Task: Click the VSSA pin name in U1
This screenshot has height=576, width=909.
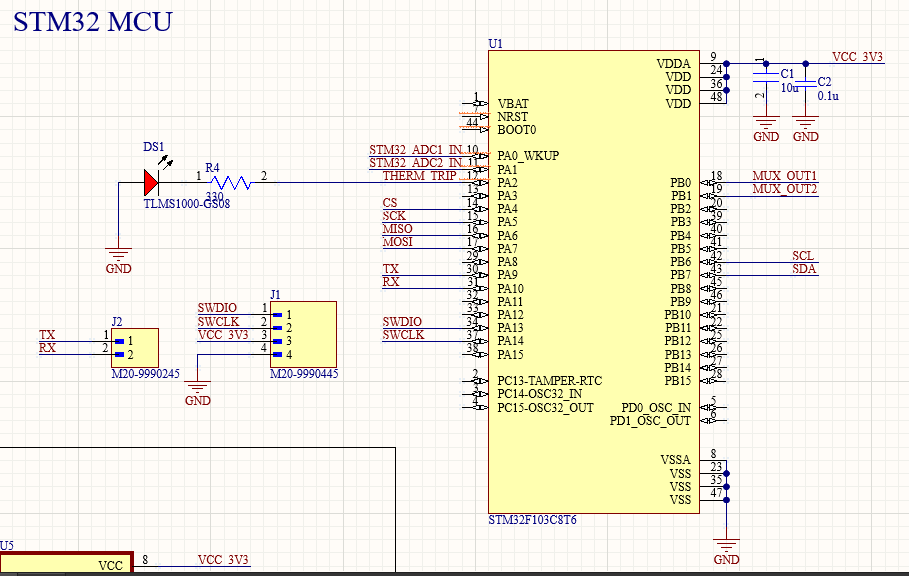Action: (676, 460)
